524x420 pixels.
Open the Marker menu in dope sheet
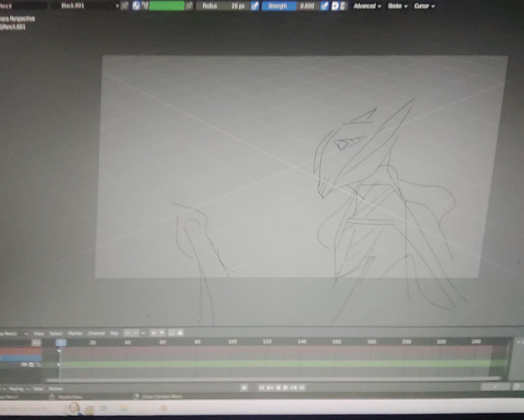75,333
